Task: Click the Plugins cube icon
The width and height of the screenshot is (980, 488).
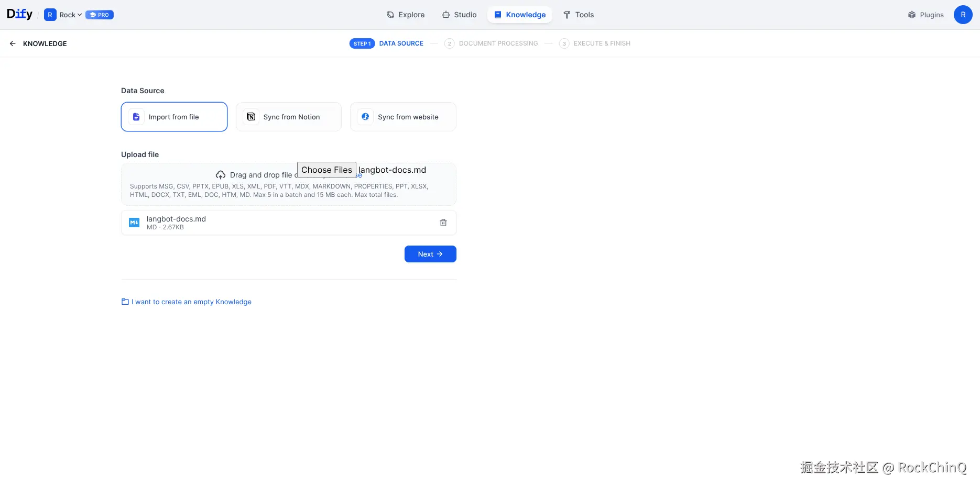Action: pos(912,15)
